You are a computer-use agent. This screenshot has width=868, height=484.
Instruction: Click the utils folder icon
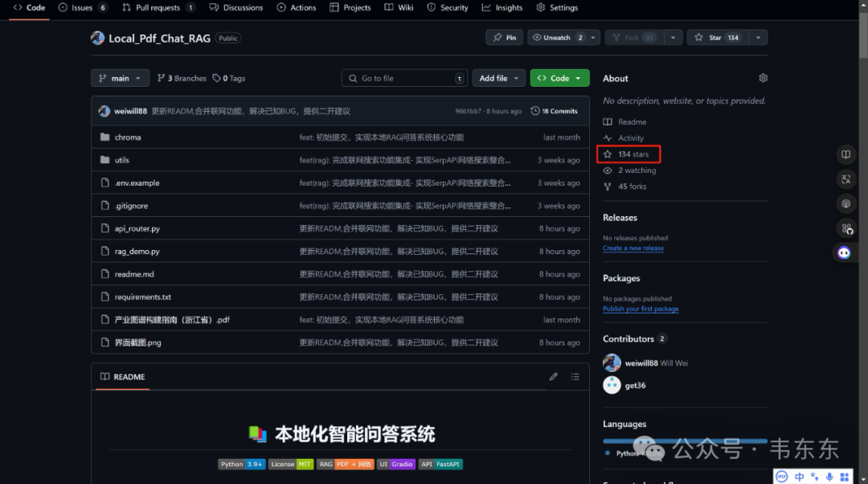[104, 159]
